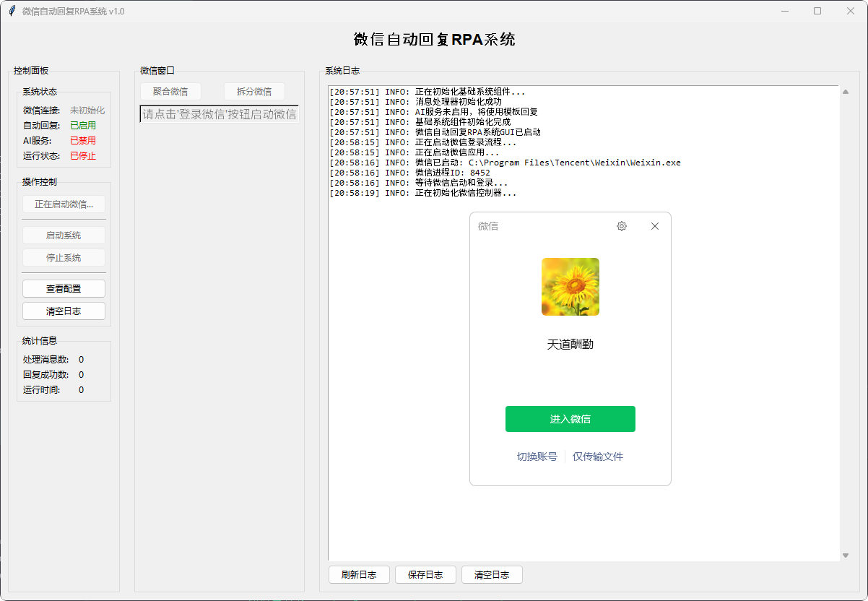Click the 回复成功数 statistic label
This screenshot has height=601, width=868.
click(x=45, y=375)
